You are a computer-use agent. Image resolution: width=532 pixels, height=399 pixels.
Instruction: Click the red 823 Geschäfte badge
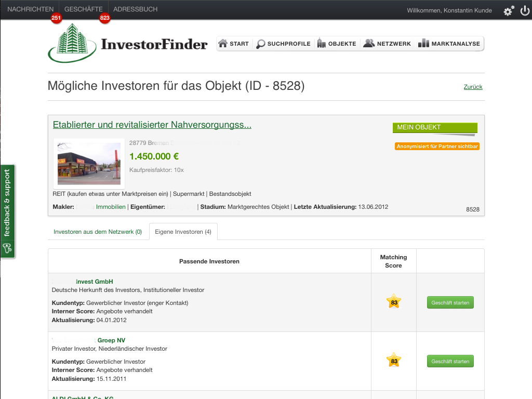[x=104, y=18]
